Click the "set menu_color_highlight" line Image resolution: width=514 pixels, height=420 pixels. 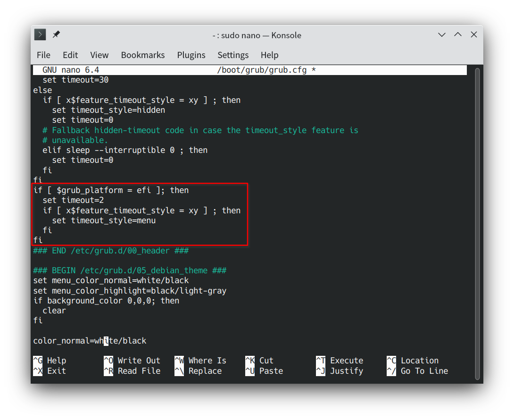[130, 291]
